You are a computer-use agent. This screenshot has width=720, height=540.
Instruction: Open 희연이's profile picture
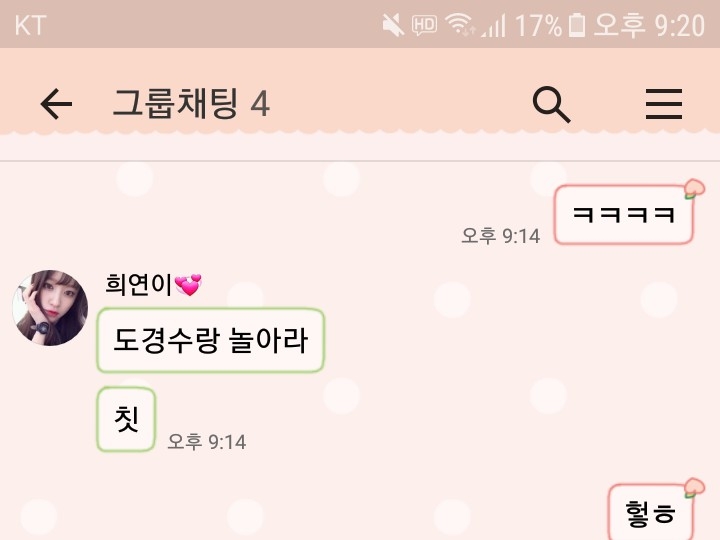[50, 308]
